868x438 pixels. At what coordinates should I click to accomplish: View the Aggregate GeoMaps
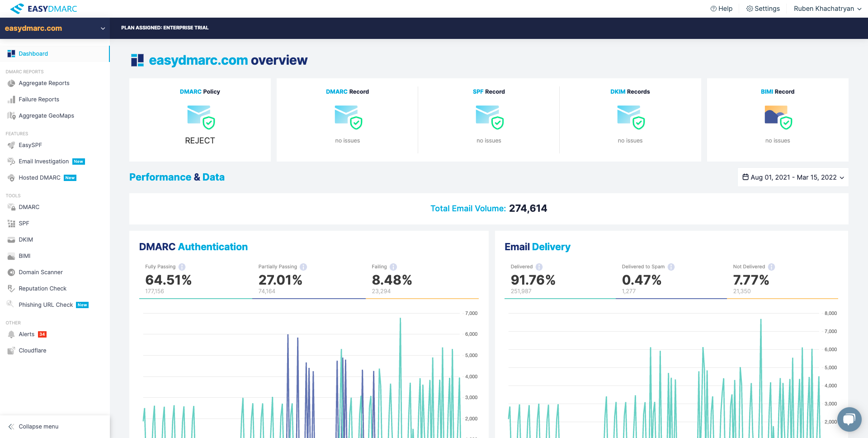(x=45, y=116)
